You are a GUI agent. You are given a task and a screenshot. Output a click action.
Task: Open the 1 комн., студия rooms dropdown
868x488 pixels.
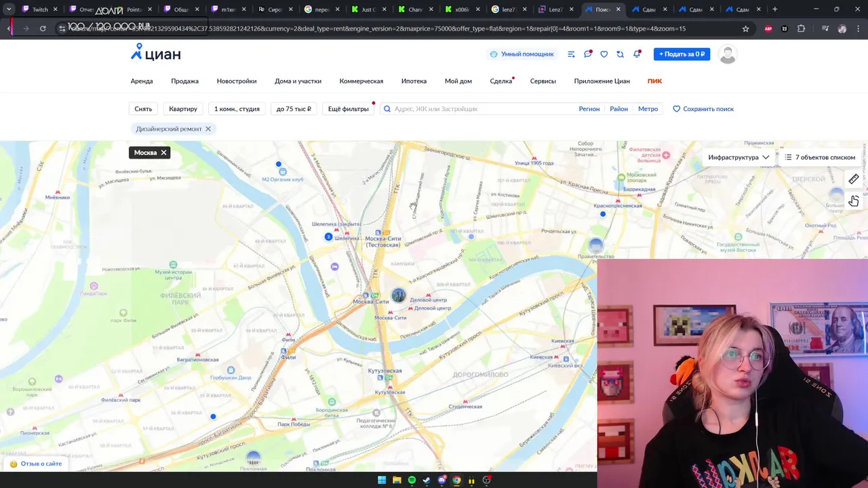pos(237,108)
